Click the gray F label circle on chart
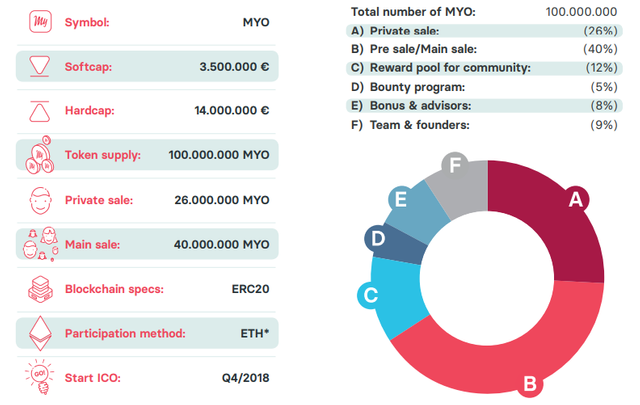 coord(455,165)
